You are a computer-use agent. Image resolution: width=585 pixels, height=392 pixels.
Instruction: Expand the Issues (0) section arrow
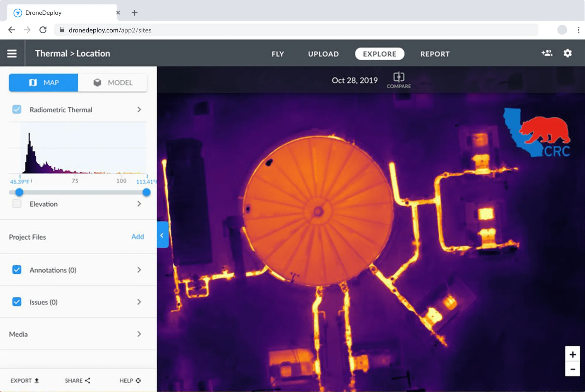tap(139, 302)
